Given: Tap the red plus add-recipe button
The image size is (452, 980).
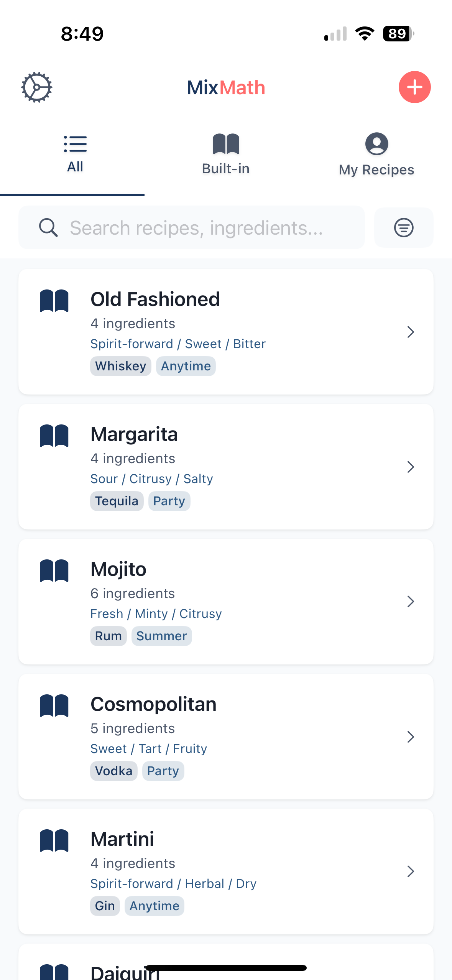Looking at the screenshot, I should [414, 87].
